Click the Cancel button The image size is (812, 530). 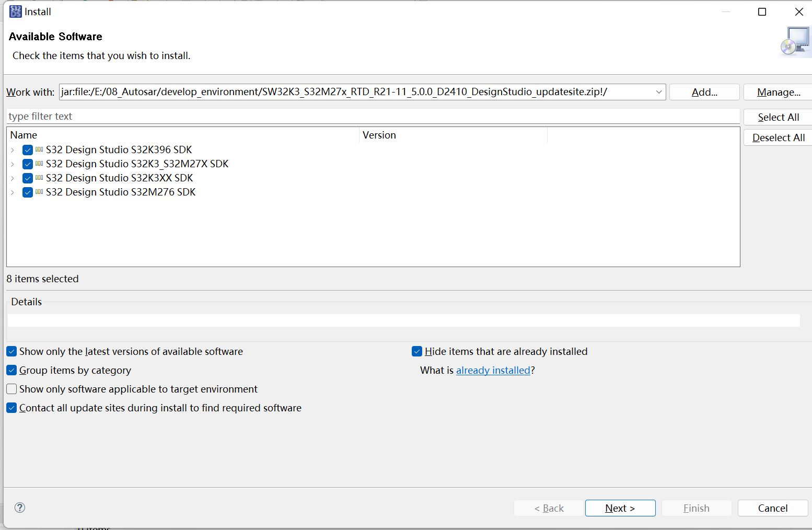tap(773, 508)
